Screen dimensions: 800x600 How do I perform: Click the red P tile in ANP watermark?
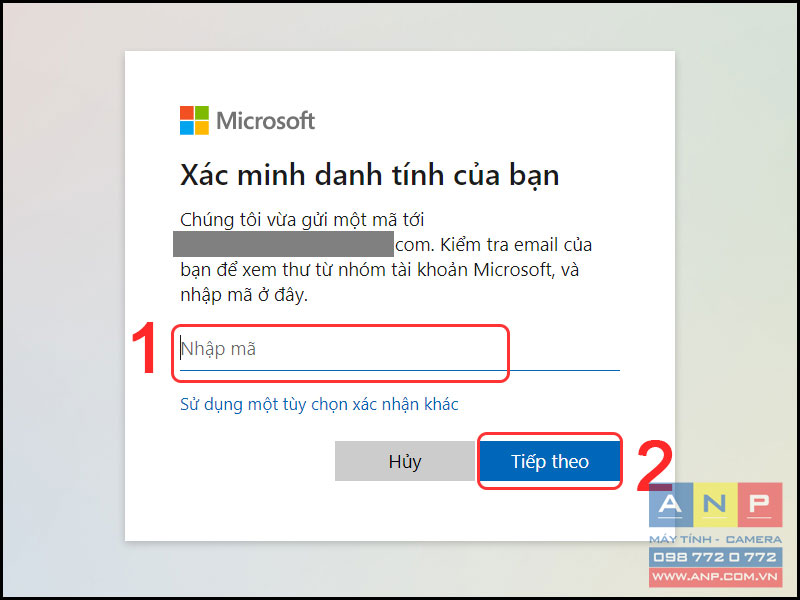760,505
